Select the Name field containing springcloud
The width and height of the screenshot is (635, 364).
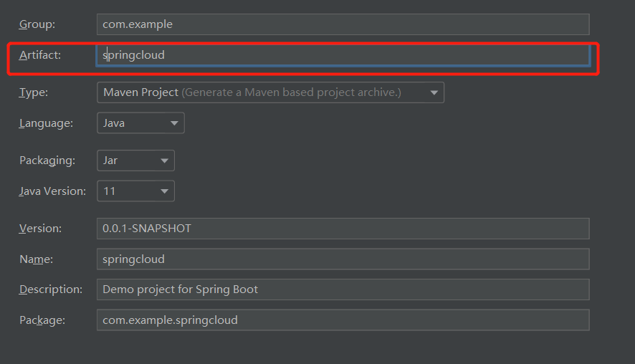click(343, 259)
